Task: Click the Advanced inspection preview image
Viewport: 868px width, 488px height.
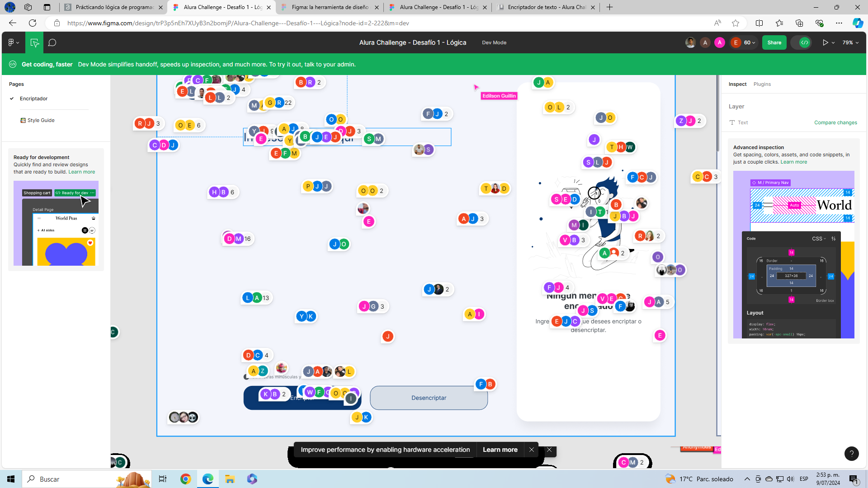Action: click(x=793, y=254)
